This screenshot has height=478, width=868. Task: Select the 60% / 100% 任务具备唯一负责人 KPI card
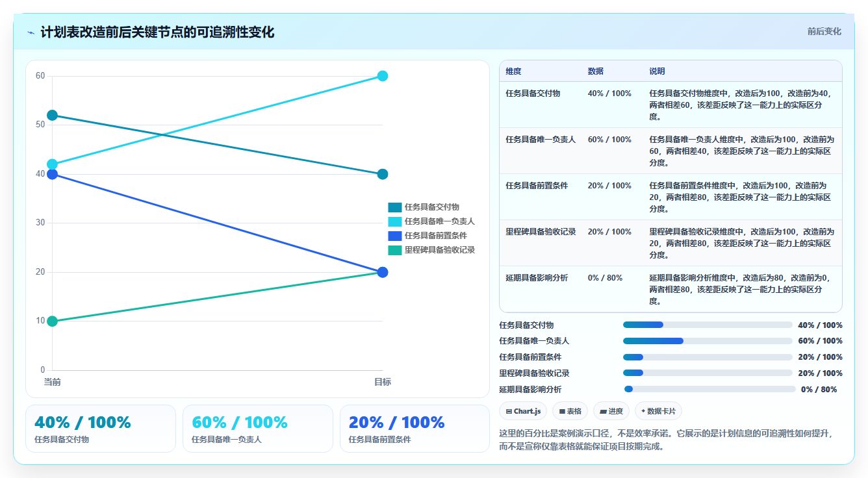(258, 429)
